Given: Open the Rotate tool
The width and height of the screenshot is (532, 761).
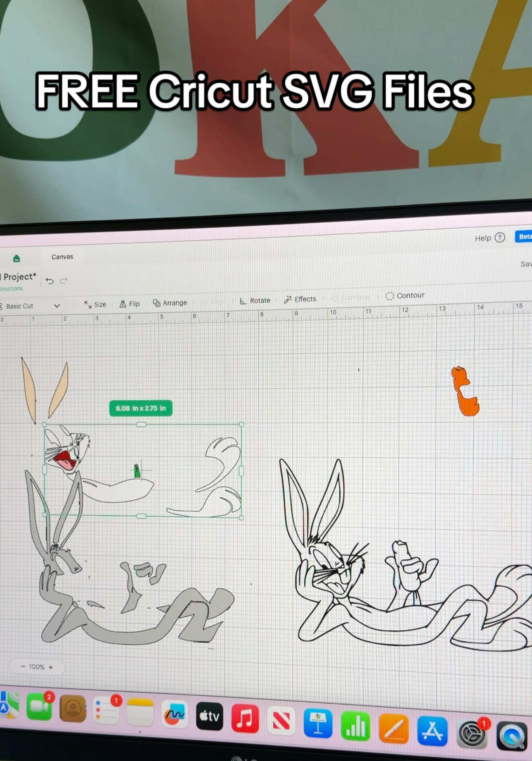Looking at the screenshot, I should click(x=255, y=301).
